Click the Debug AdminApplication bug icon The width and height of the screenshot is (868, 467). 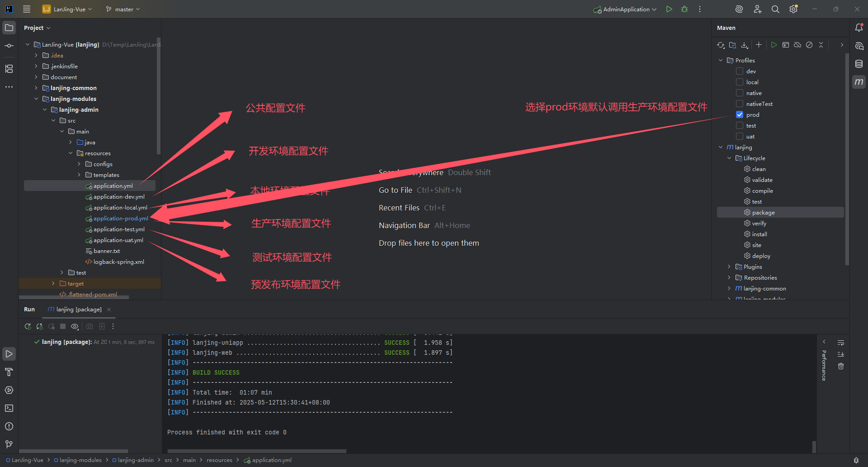pyautogui.click(x=684, y=9)
